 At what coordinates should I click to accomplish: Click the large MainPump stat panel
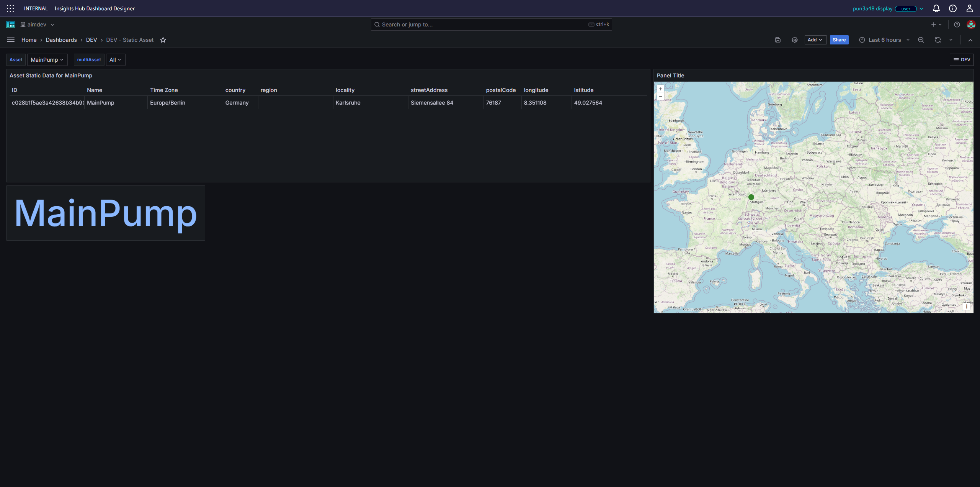click(106, 213)
